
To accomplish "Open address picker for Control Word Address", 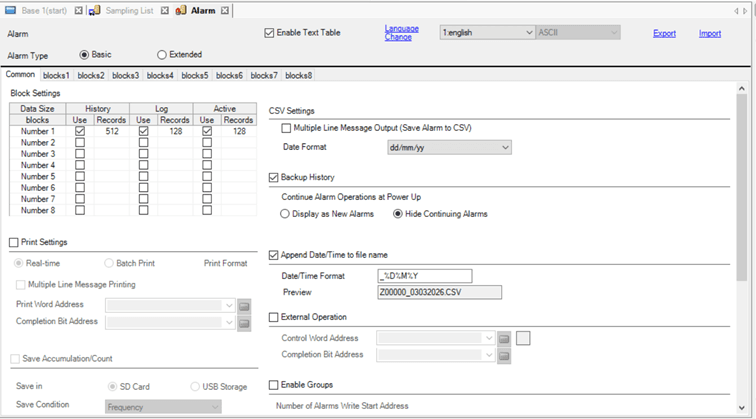I will pos(504,338).
